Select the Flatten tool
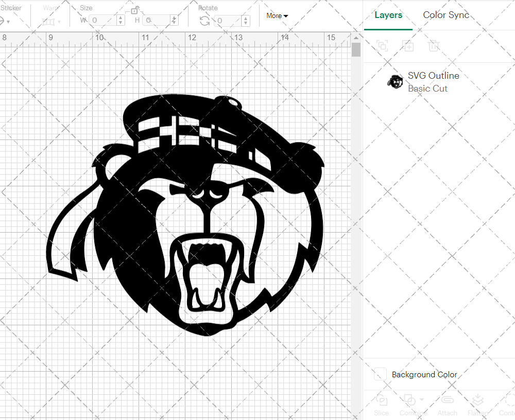Image resolution: width=515 pixels, height=420 pixels. (477, 405)
